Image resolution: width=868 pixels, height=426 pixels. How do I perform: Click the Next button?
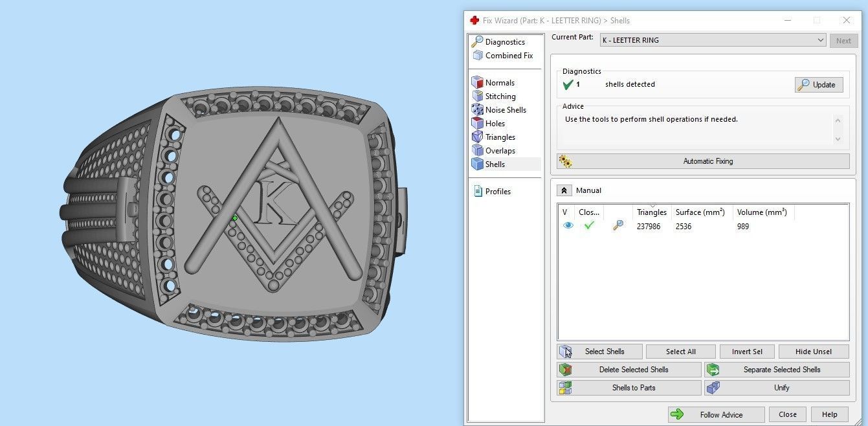point(843,40)
